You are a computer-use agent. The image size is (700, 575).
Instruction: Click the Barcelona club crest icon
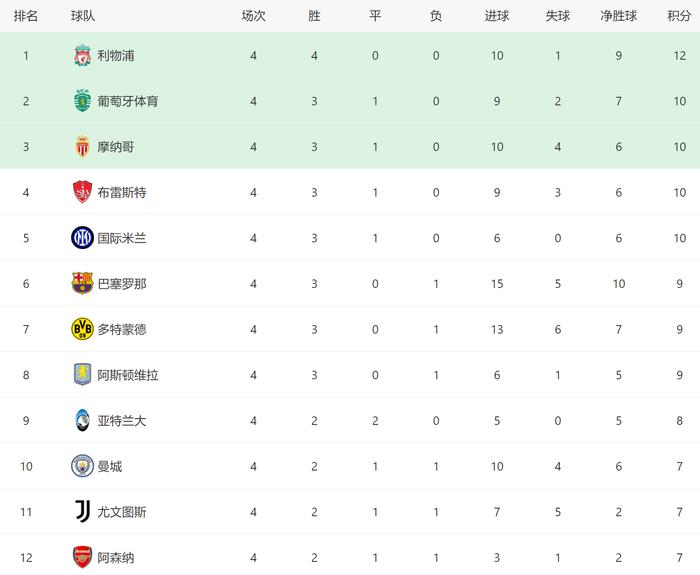pos(82,283)
